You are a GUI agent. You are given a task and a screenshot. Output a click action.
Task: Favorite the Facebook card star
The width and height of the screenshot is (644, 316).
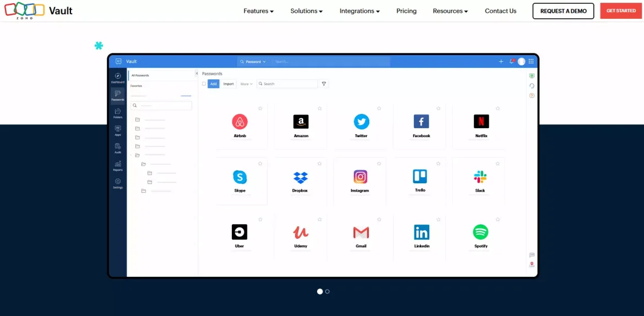coord(438,108)
